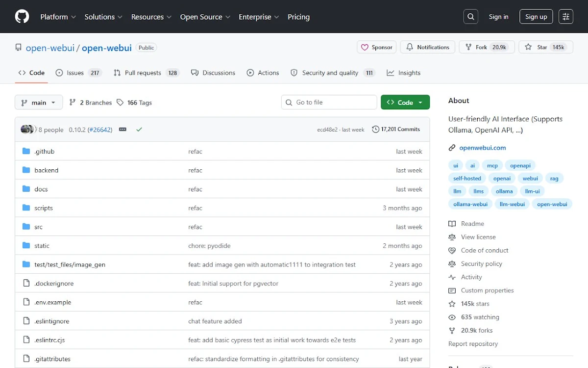
Task: Click the contributor avatars stack
Action: [28, 130]
